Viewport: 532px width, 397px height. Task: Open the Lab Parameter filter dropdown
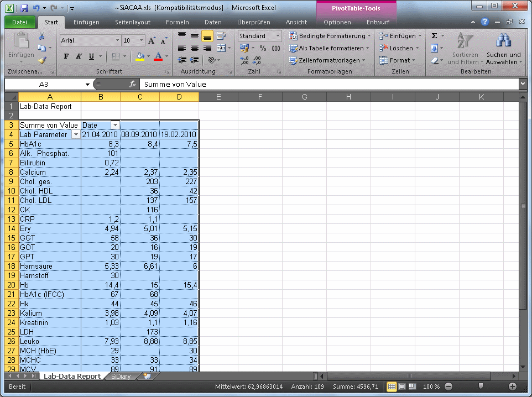(x=76, y=135)
